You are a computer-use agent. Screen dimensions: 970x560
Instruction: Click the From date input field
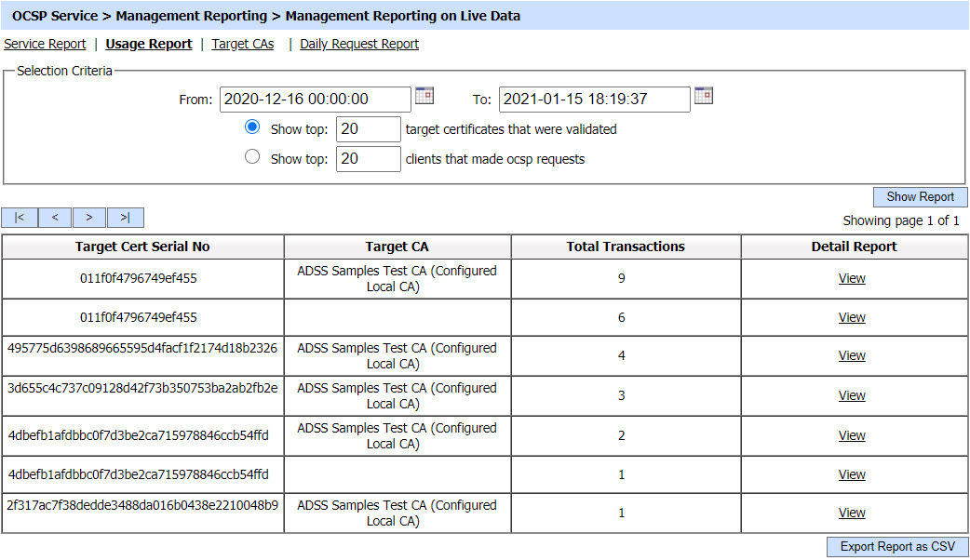(x=315, y=100)
